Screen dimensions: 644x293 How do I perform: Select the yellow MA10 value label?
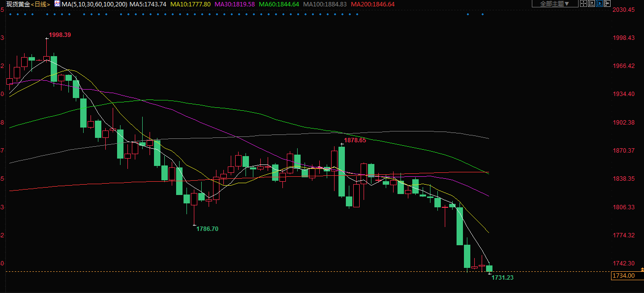(x=190, y=4)
